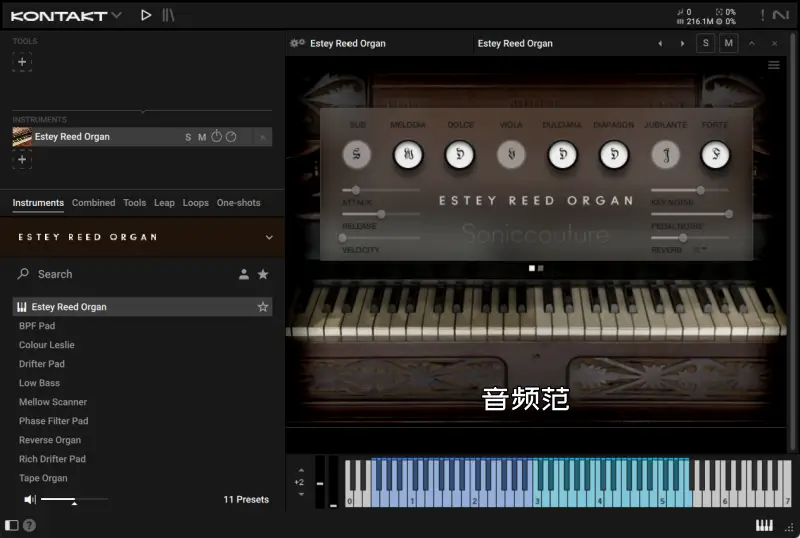Adjust the PEDAL NOISE slider
The height and width of the screenshot is (538, 800).
(x=729, y=214)
